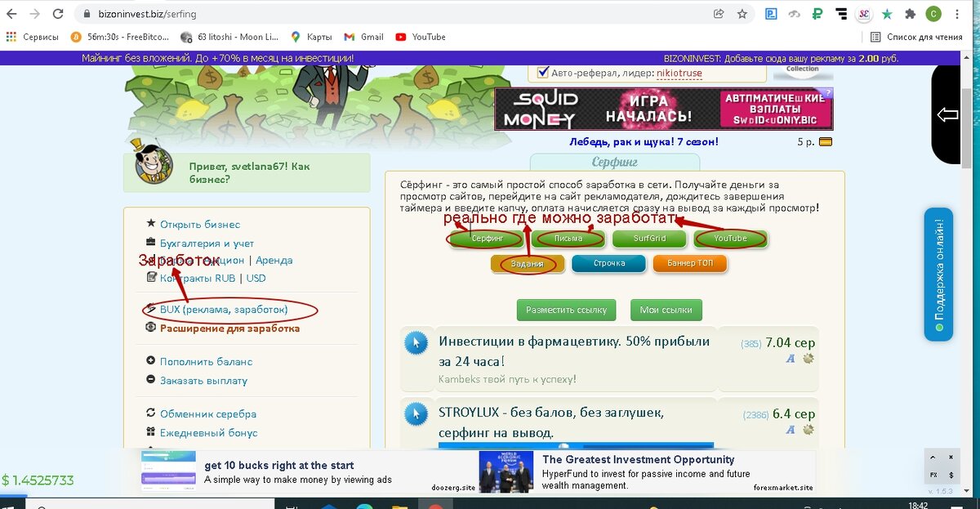Open the Аренда sidebar link
Image resolution: width=980 pixels, height=509 pixels.
tap(274, 260)
